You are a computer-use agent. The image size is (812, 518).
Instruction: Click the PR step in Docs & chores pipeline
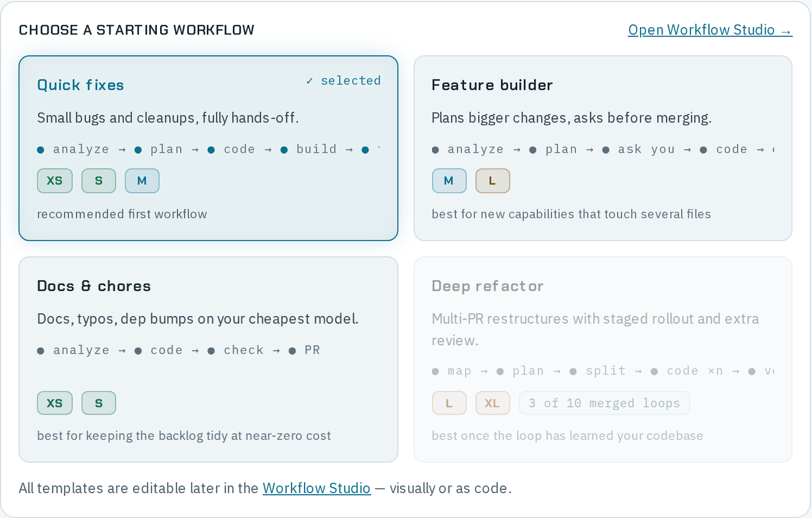coord(304,350)
